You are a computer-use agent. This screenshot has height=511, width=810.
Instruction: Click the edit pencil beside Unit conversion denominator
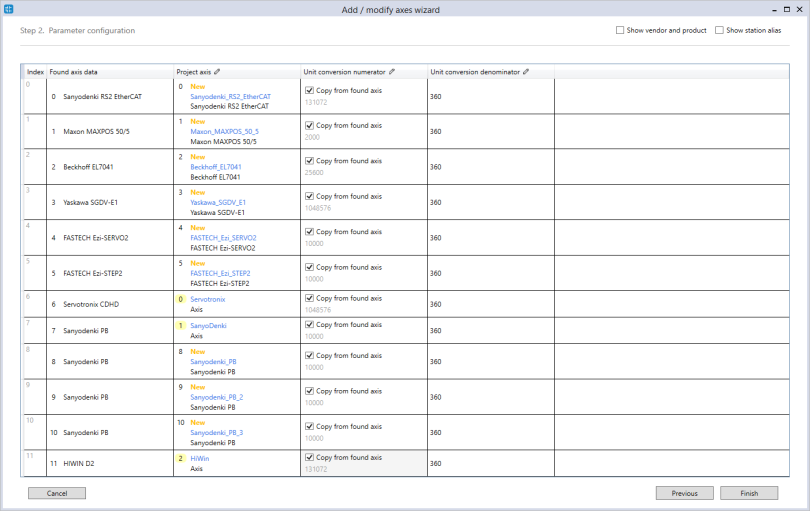pyautogui.click(x=526, y=72)
